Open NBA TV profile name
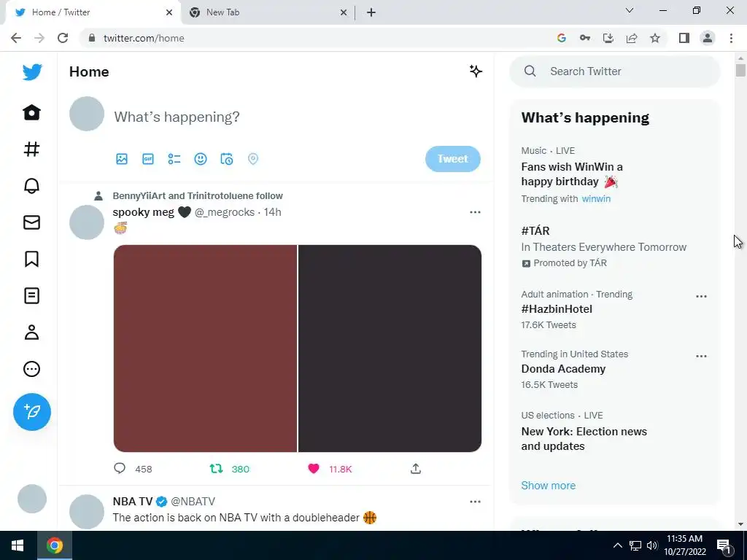Screen dimensions: 747x560 point(133,502)
